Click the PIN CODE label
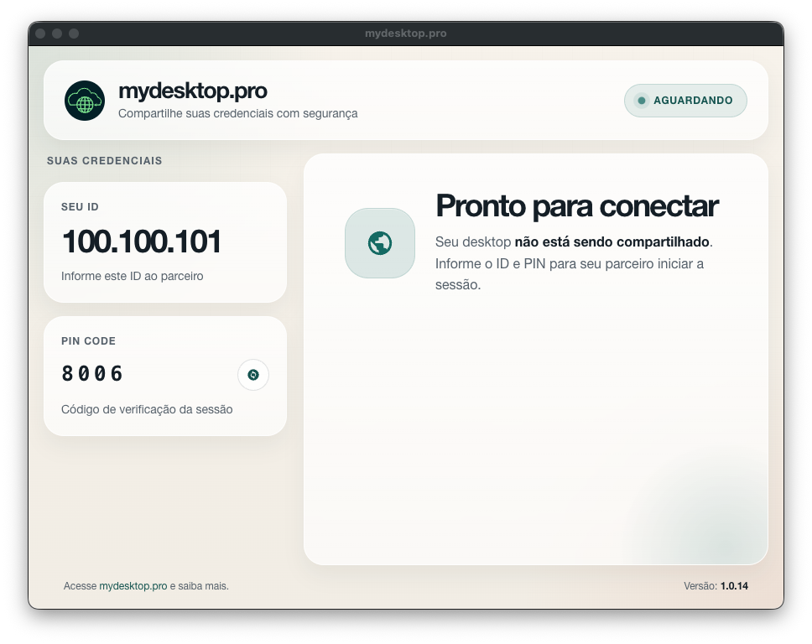The height and width of the screenshot is (644, 812). coord(89,340)
